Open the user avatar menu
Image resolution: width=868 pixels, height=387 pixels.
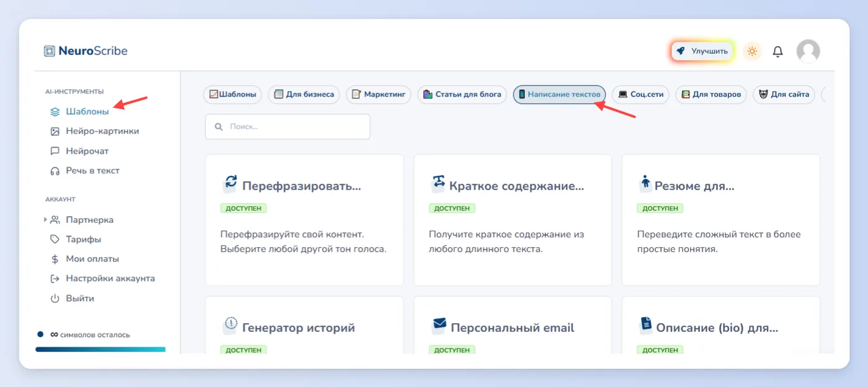[808, 51]
